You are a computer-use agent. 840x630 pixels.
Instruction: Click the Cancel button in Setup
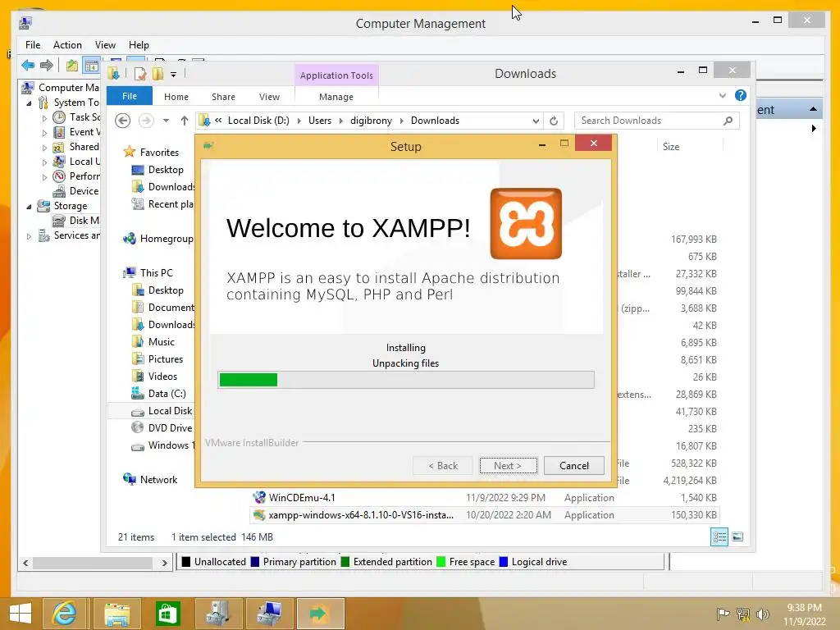pos(573,466)
